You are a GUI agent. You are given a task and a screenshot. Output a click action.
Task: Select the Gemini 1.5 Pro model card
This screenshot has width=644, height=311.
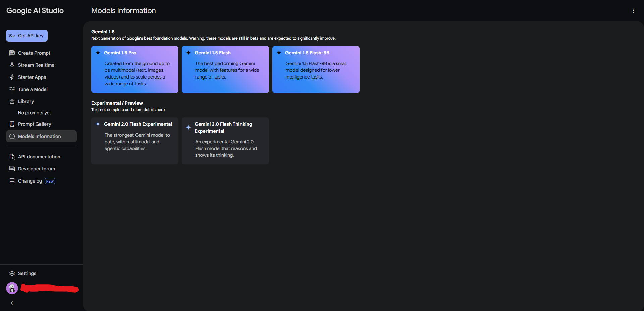pos(135,69)
